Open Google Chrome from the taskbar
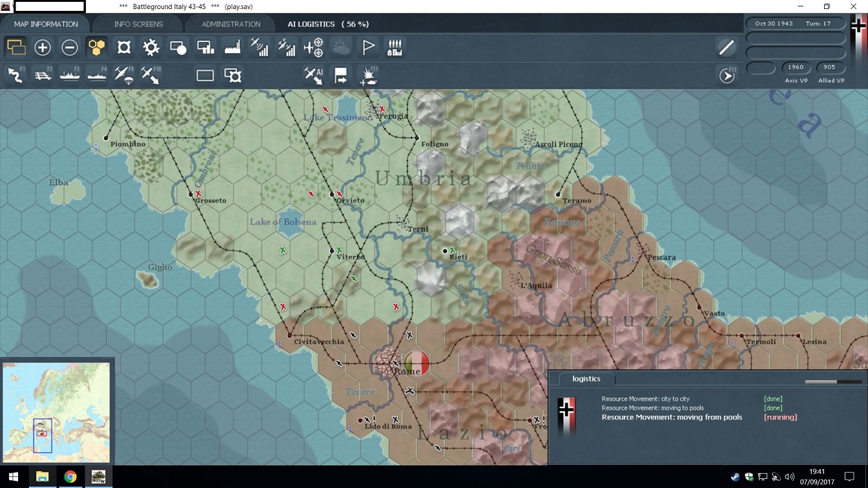Viewport: 868px width, 488px height. click(70, 477)
